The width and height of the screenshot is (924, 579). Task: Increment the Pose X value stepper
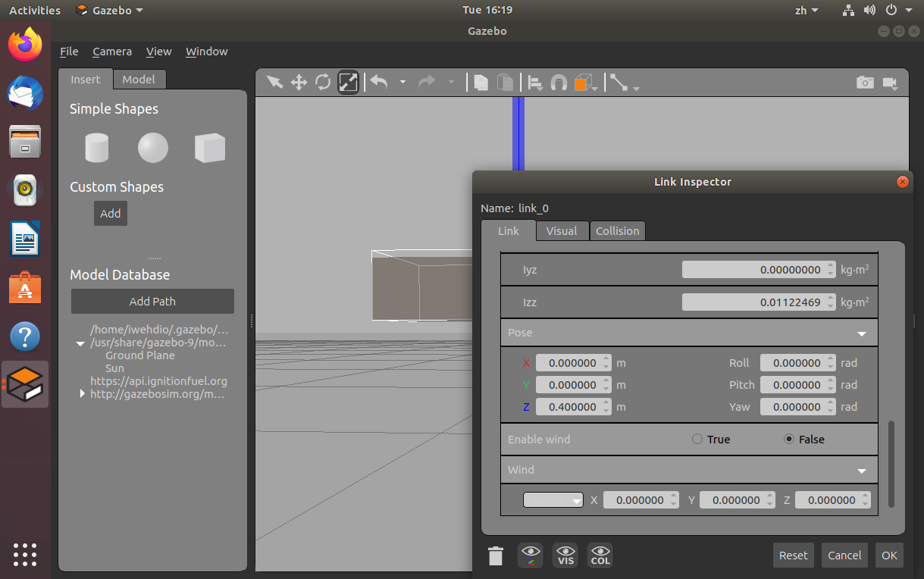tap(606, 359)
